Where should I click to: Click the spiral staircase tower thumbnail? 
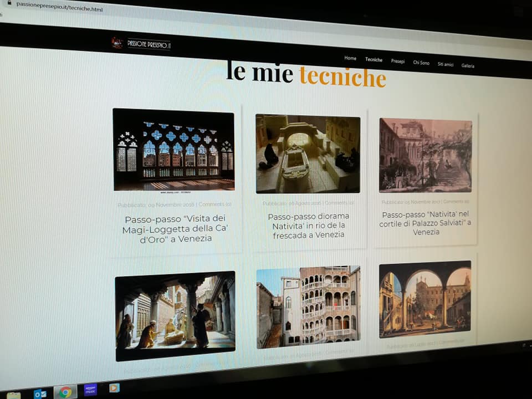(309, 307)
